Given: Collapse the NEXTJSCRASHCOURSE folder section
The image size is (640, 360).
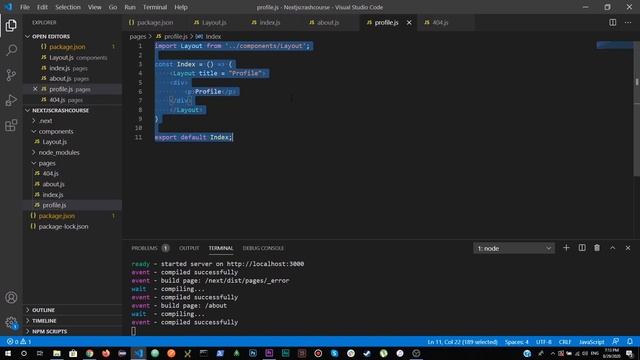Looking at the screenshot, I should 60,110.
